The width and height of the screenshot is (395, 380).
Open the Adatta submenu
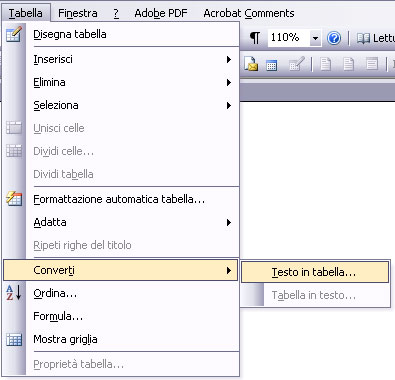point(120,222)
